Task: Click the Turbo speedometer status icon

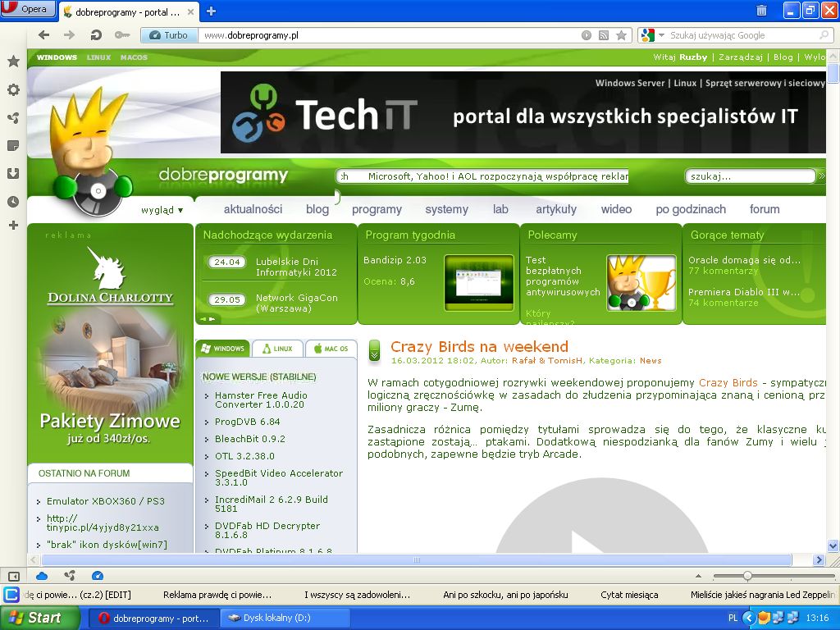Action: click(x=98, y=576)
